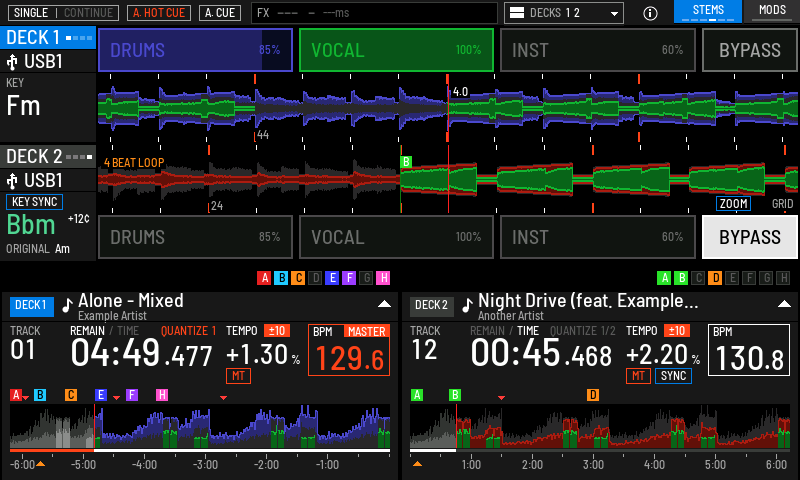Switch to the MODS tab
This screenshot has width=800, height=480.
(772, 11)
